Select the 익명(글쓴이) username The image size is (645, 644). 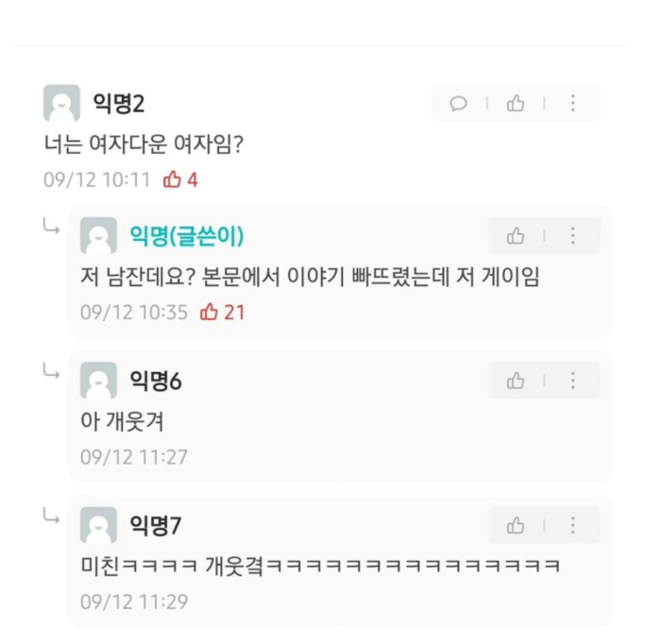[186, 236]
